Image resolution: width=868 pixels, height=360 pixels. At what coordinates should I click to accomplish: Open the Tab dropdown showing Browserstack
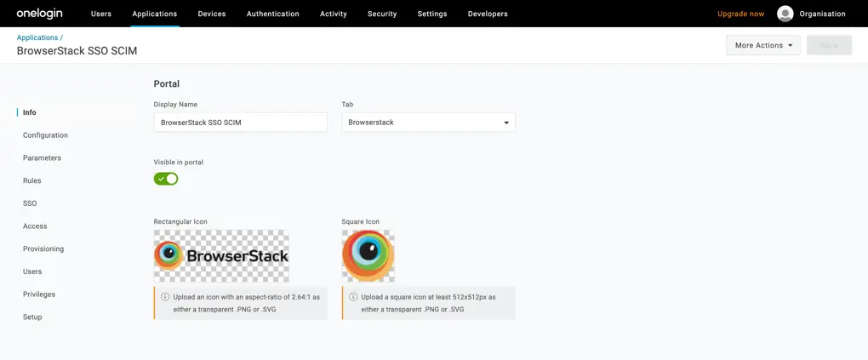coord(428,123)
